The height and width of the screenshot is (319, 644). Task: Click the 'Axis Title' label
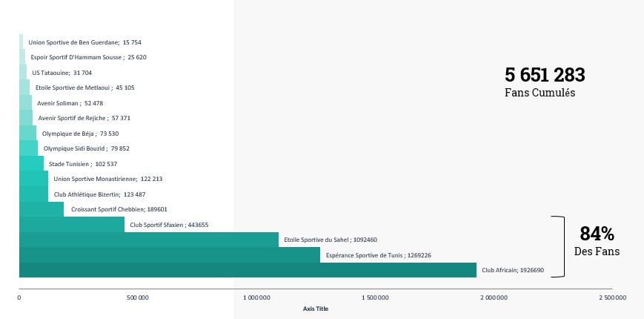[x=316, y=309]
